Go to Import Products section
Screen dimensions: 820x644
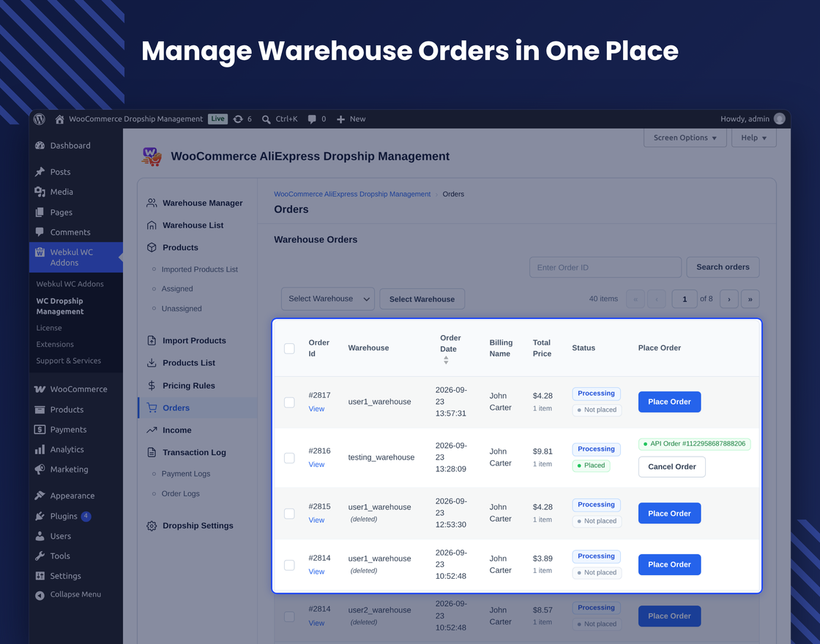click(194, 340)
